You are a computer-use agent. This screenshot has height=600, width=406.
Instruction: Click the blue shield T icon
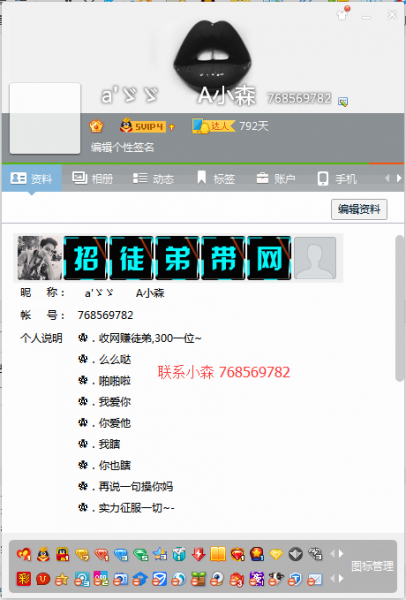pos(295,579)
